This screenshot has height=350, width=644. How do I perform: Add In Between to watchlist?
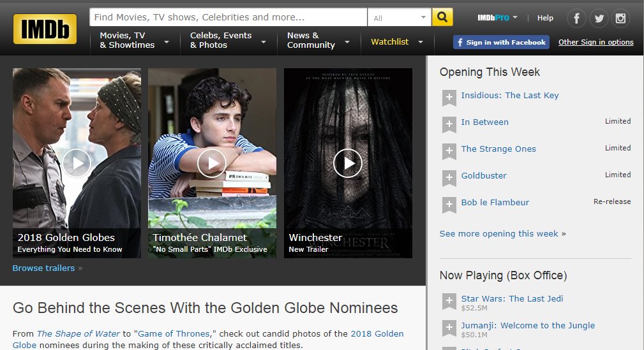click(x=449, y=124)
